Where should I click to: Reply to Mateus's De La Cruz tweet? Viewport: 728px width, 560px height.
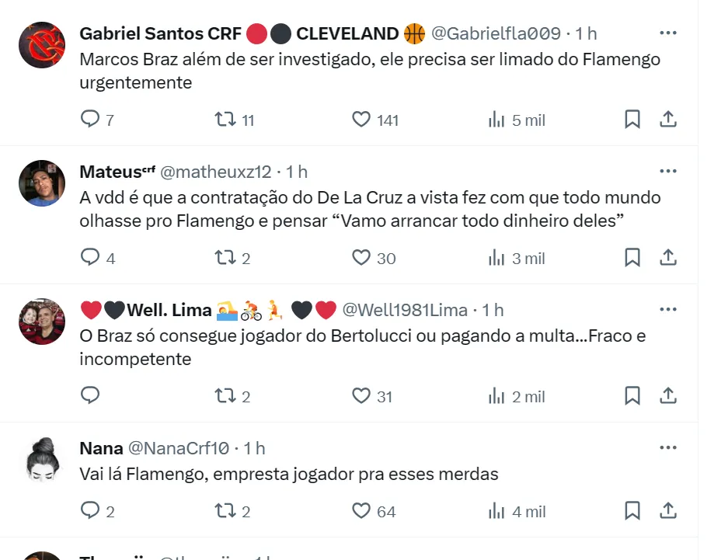[91, 258]
